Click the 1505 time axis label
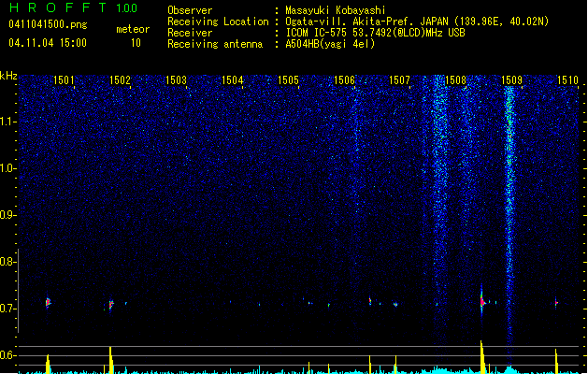Viewport: 588px width, 374px height. [x=288, y=79]
